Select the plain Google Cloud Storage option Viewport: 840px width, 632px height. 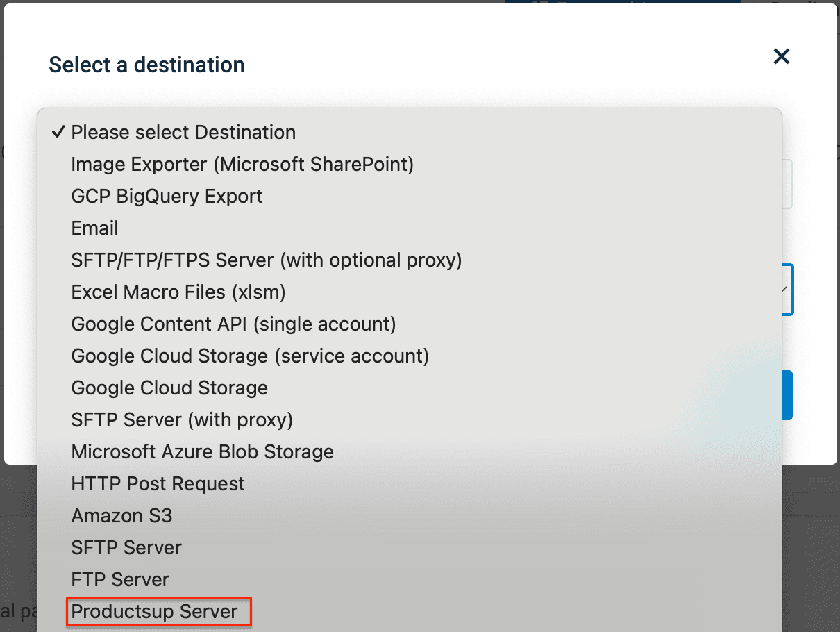pyautogui.click(x=169, y=388)
